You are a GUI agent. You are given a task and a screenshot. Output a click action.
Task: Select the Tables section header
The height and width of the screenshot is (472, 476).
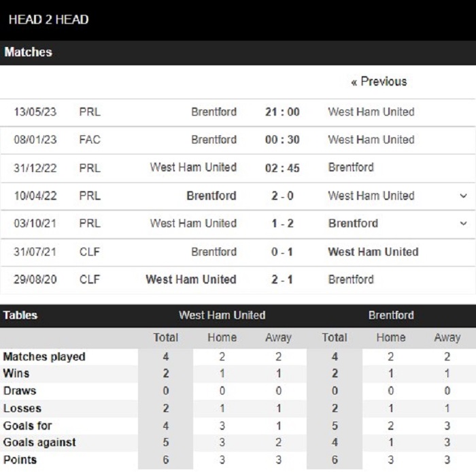20,316
